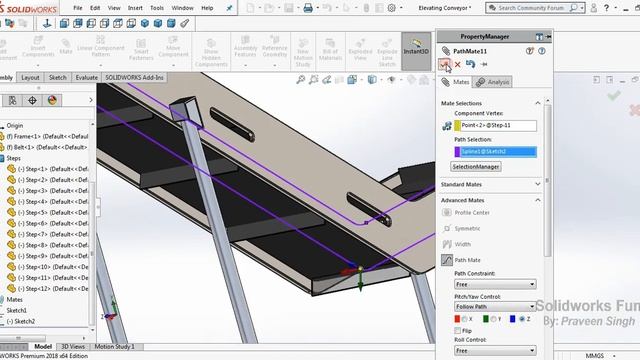Viewport: 640px width, 360px height.
Task: Select Sketch2 in the feature tree
Action: (x=21, y=321)
